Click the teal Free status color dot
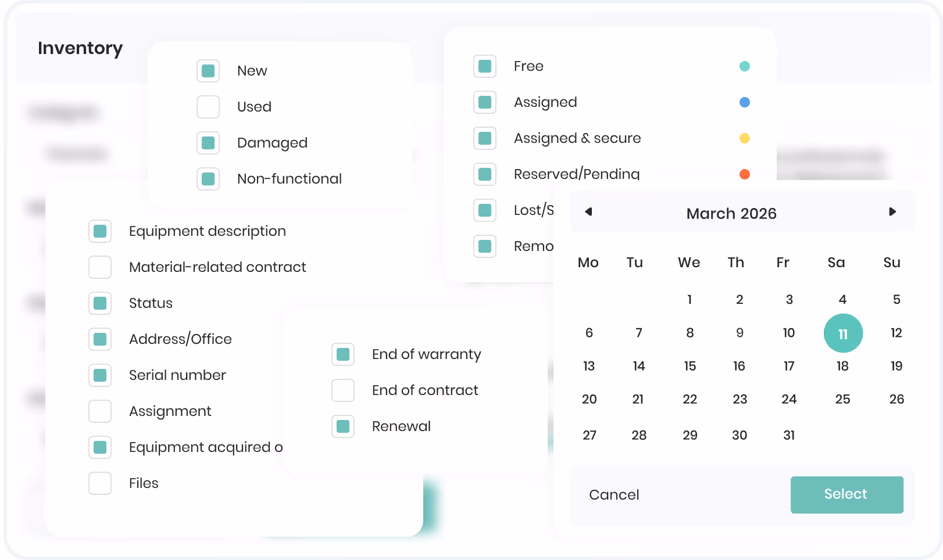 (745, 66)
